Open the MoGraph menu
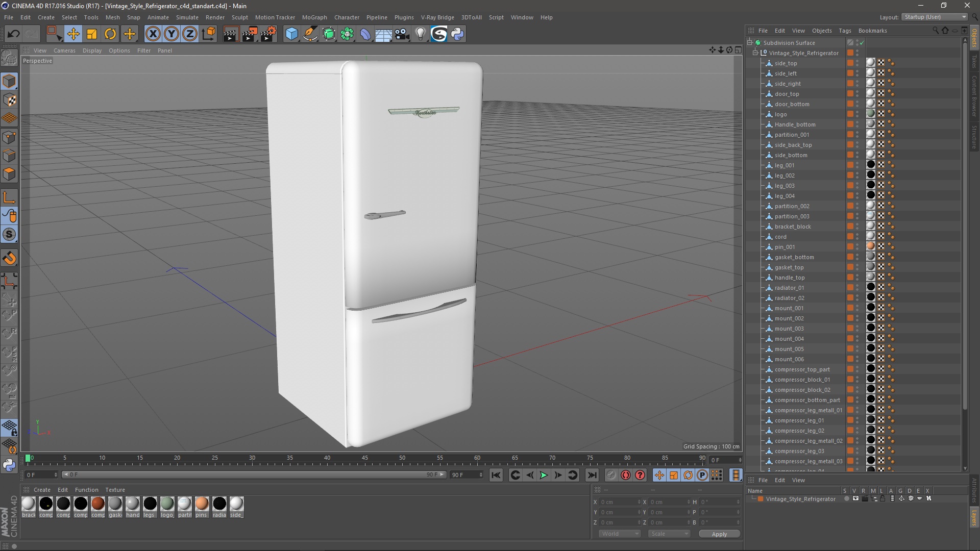 pyautogui.click(x=314, y=17)
